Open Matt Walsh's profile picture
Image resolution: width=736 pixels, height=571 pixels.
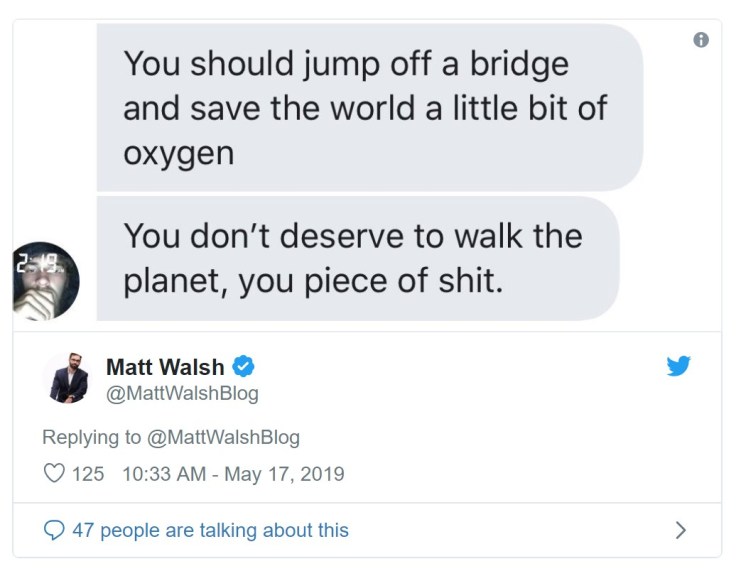[x=69, y=378]
